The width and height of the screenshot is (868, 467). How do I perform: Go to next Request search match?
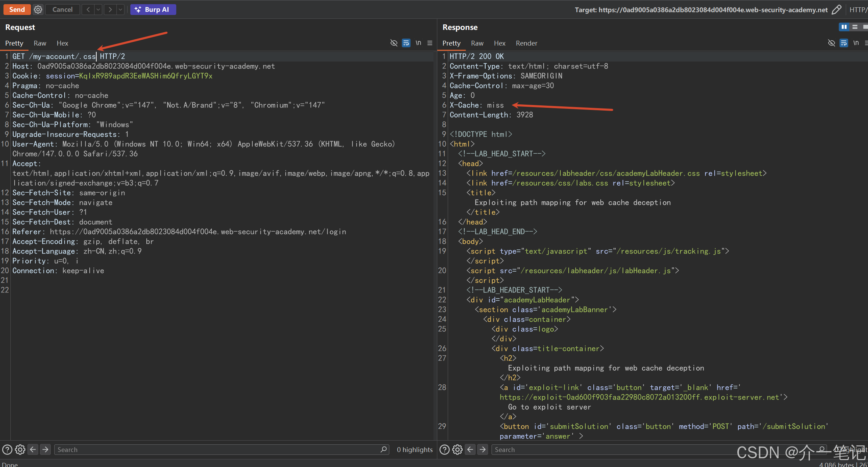[x=45, y=450]
